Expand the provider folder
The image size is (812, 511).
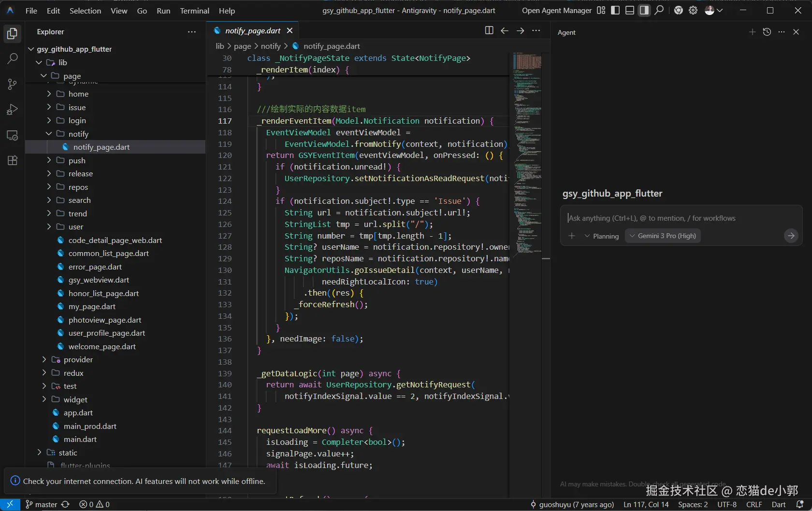78,359
